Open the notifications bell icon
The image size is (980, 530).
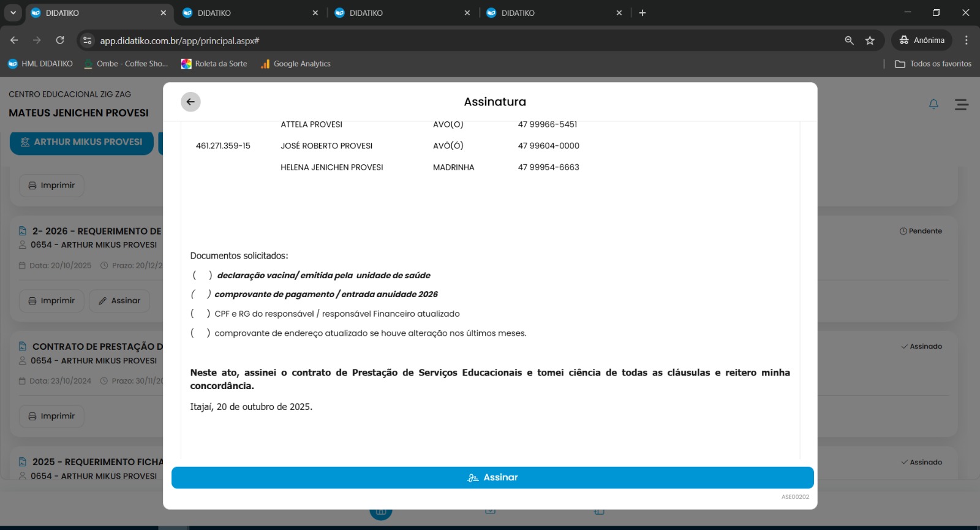point(933,104)
